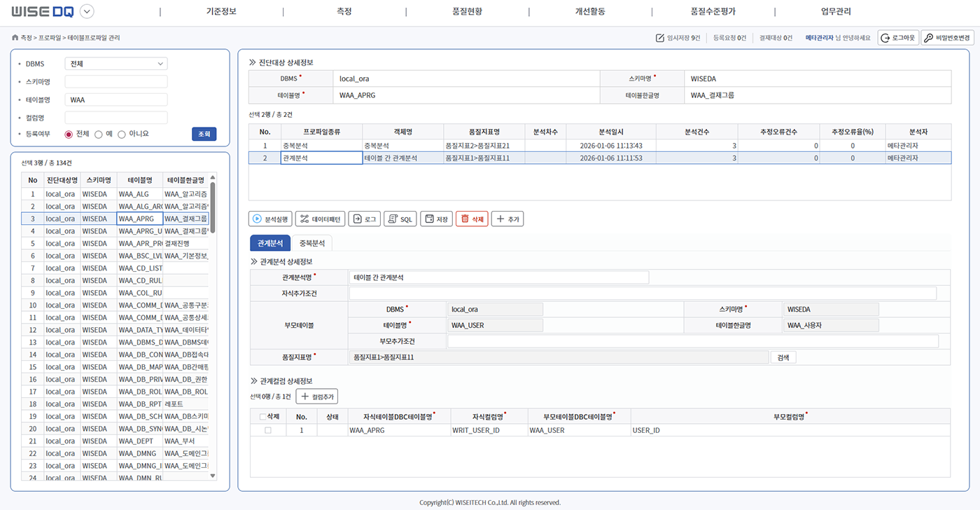Select the WAA_ALG table row
Viewport: 980px width, 510px height.
click(115, 193)
